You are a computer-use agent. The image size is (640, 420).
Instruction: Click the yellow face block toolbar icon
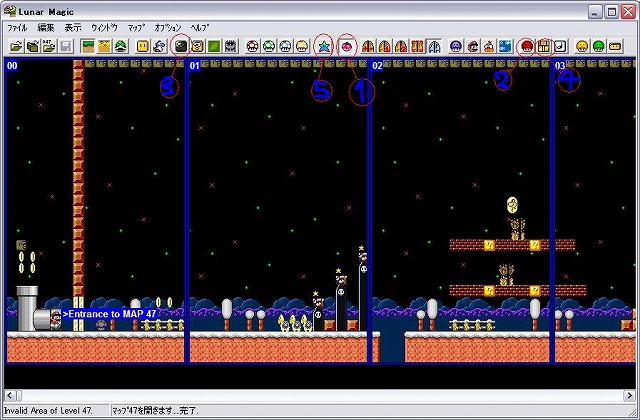tap(142, 47)
